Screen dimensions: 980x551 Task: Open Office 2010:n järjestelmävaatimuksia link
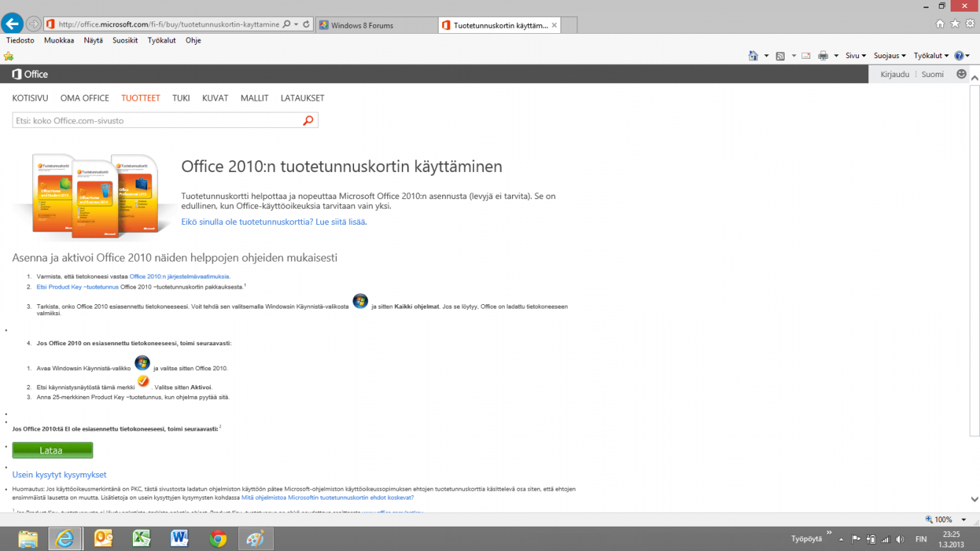click(x=180, y=276)
